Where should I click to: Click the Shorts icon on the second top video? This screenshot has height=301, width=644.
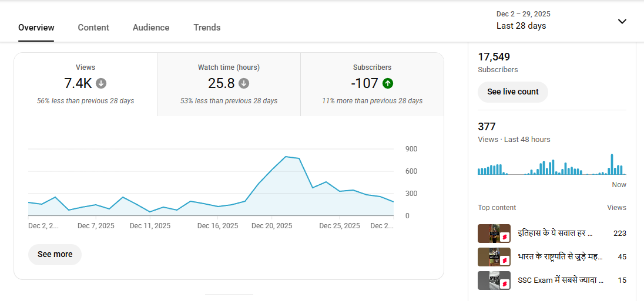[504, 261]
